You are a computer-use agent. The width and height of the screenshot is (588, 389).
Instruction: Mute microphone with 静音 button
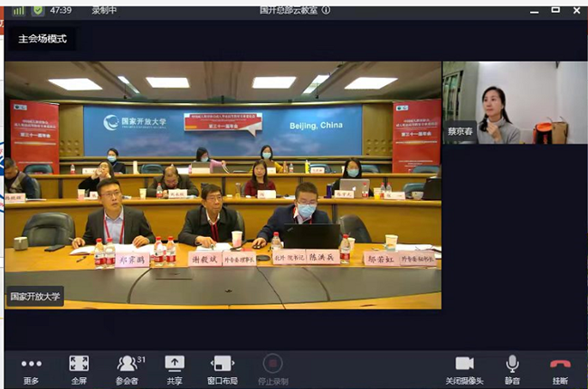pyautogui.click(x=512, y=367)
